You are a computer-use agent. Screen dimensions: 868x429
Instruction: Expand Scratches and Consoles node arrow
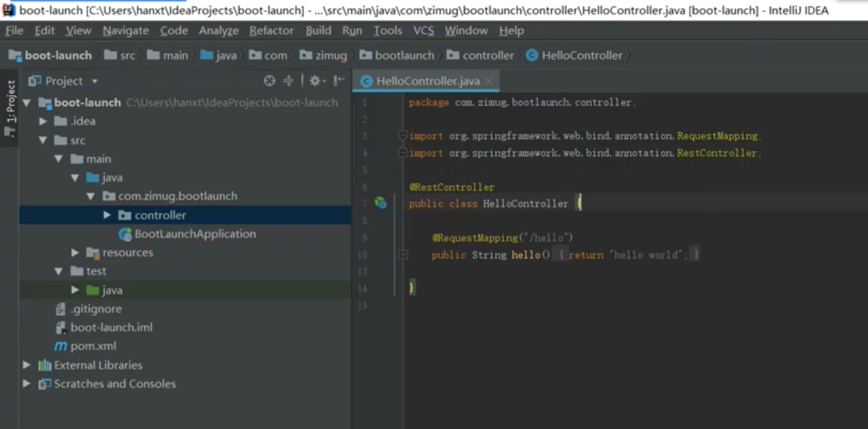click(x=26, y=384)
